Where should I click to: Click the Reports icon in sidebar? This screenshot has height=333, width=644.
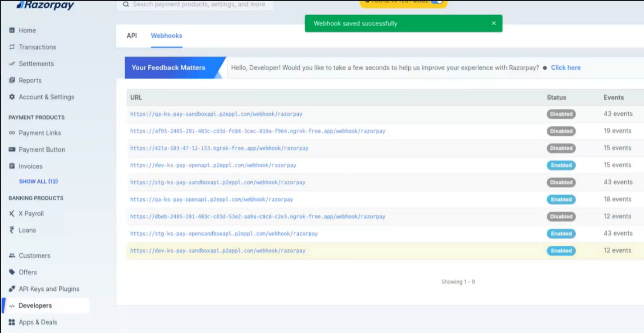[x=12, y=80]
